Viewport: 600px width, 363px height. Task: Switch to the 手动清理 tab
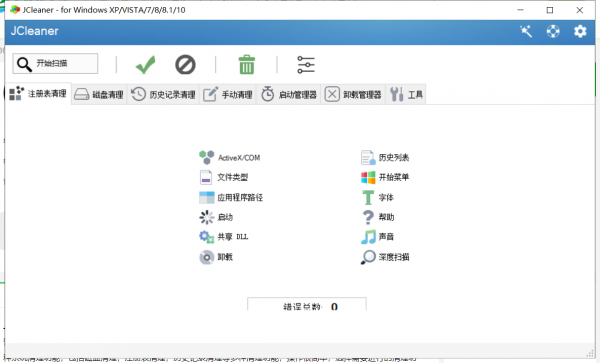point(228,94)
